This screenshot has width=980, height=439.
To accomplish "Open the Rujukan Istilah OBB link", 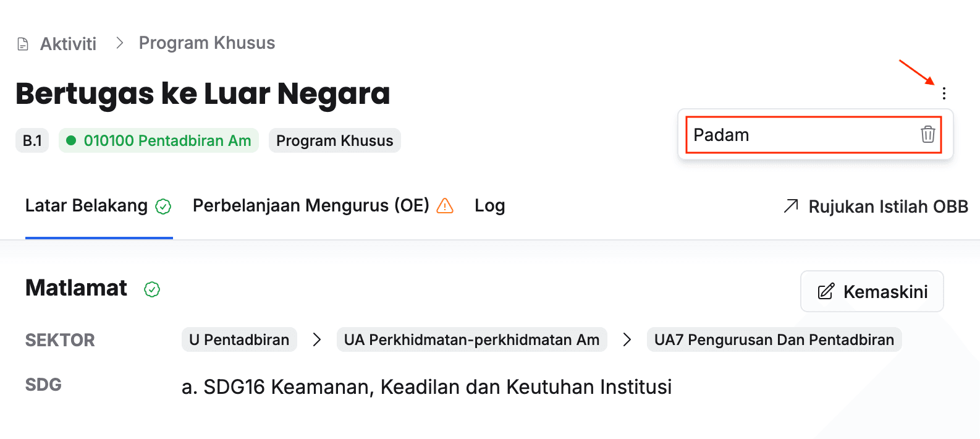I will tap(888, 207).
